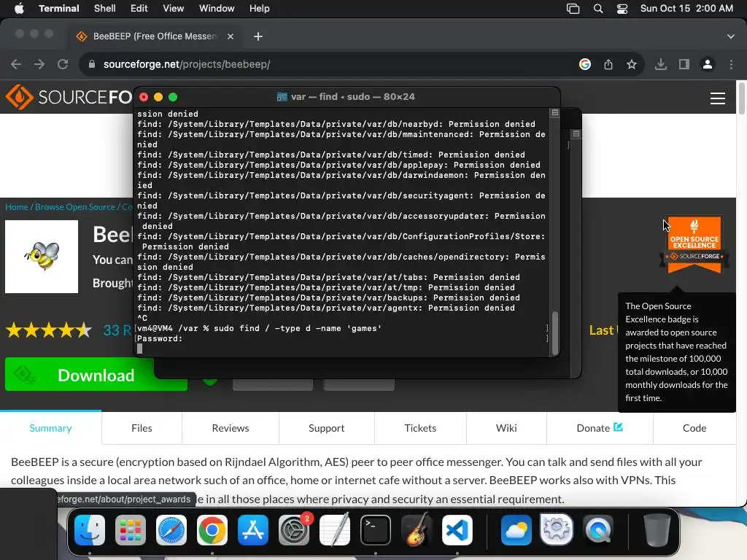Viewport: 747px width, 560px height.
Task: Toggle Chrome side panel icon
Action: 684,64
